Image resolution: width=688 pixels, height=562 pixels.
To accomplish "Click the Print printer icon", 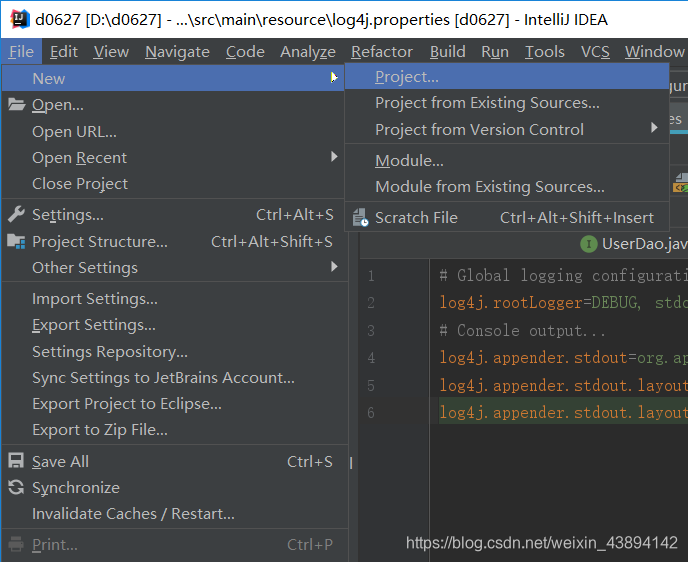I will [16, 544].
